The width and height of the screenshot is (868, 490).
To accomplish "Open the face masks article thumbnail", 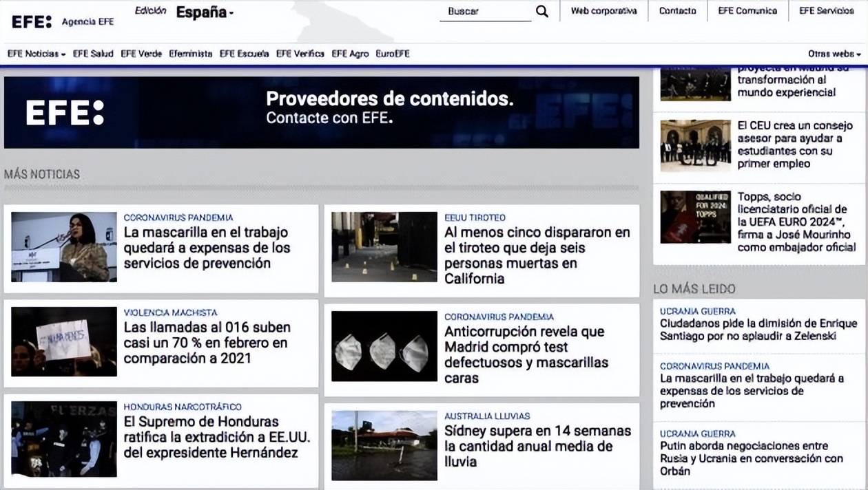I will (x=384, y=346).
